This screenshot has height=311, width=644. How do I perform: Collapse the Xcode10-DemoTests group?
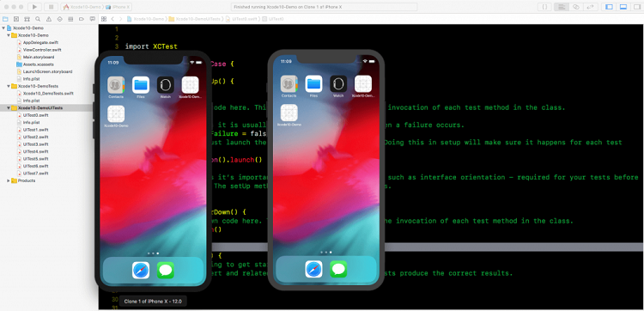[9, 86]
